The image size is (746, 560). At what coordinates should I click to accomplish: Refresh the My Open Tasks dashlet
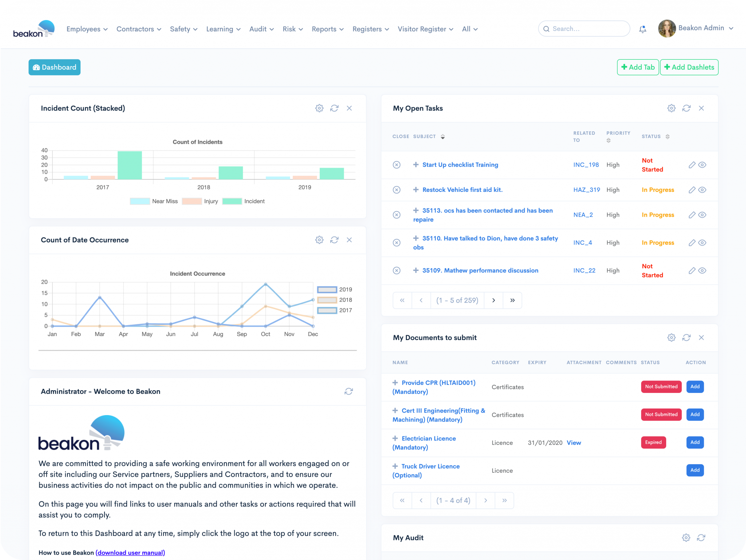[686, 108]
